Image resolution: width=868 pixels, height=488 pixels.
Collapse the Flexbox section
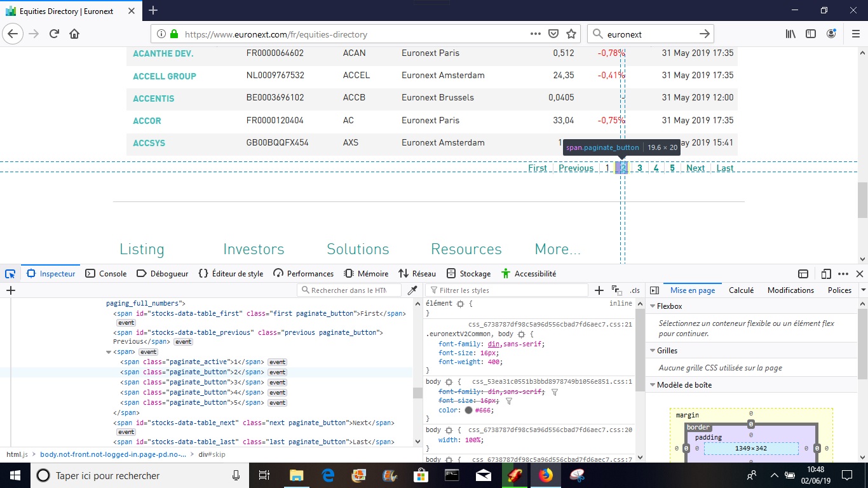tap(653, 306)
